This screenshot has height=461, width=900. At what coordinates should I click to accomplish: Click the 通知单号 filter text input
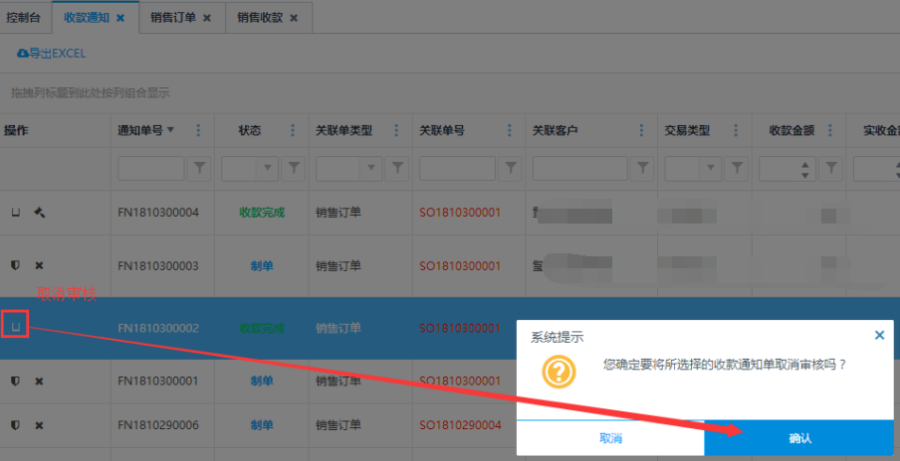coord(151,169)
